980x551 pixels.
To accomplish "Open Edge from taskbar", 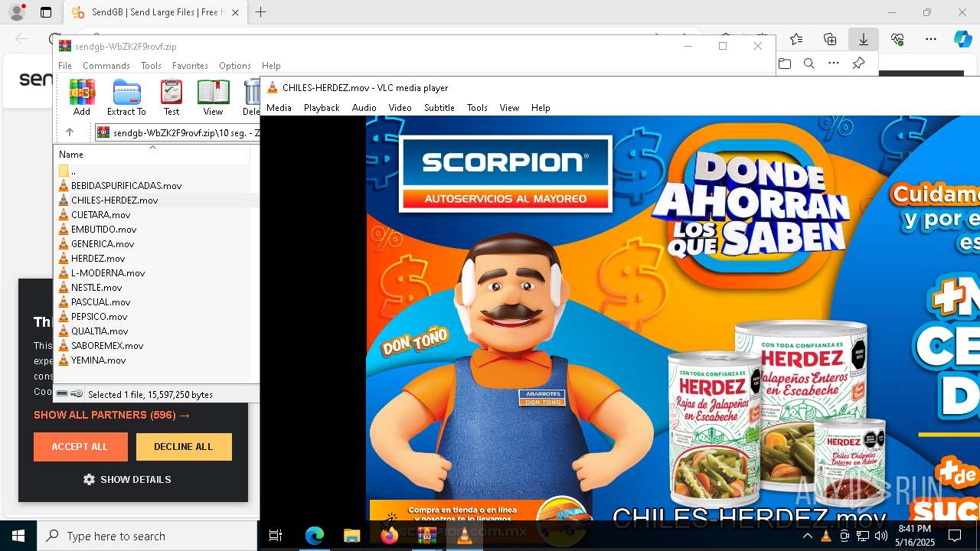I will 315,536.
